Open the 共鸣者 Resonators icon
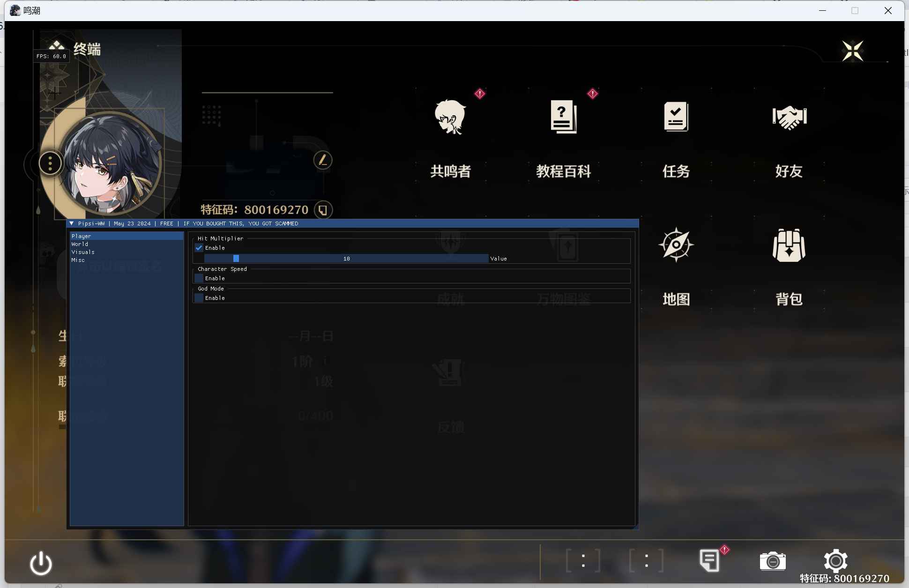This screenshot has width=909, height=588. pyautogui.click(x=450, y=117)
